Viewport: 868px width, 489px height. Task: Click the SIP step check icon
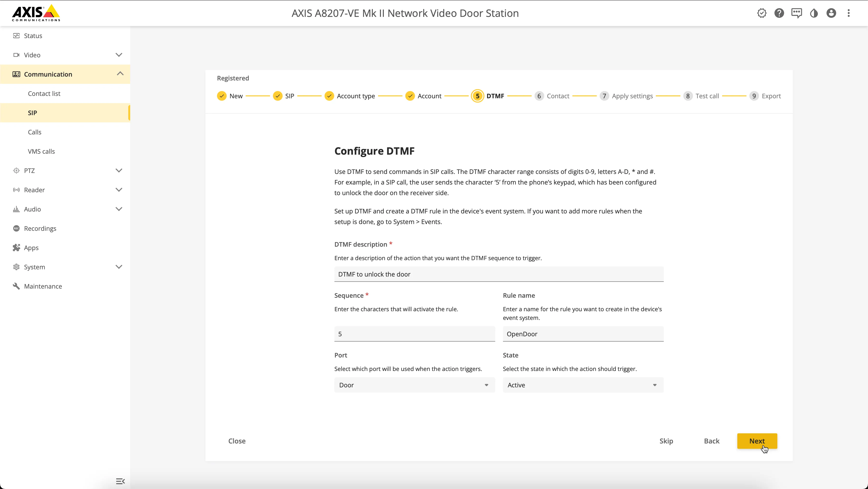coord(278,96)
